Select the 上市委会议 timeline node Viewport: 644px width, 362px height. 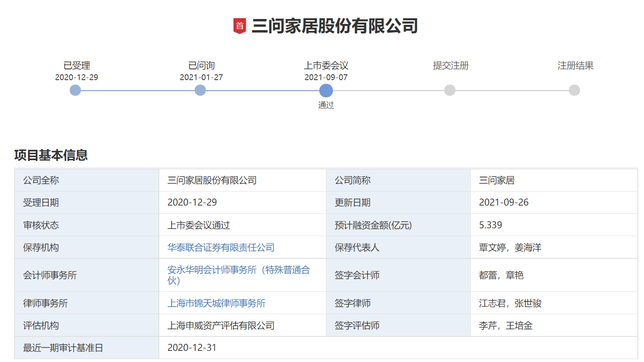[326, 90]
